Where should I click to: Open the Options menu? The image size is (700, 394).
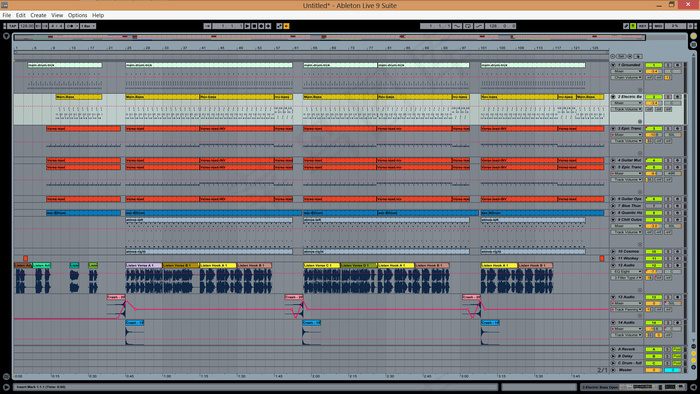pyautogui.click(x=78, y=15)
